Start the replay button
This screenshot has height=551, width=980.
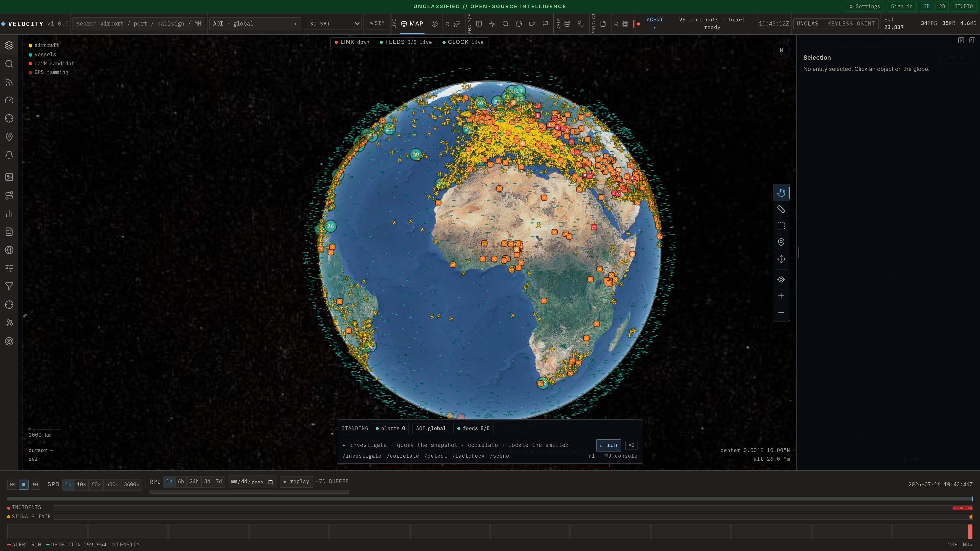click(x=296, y=482)
